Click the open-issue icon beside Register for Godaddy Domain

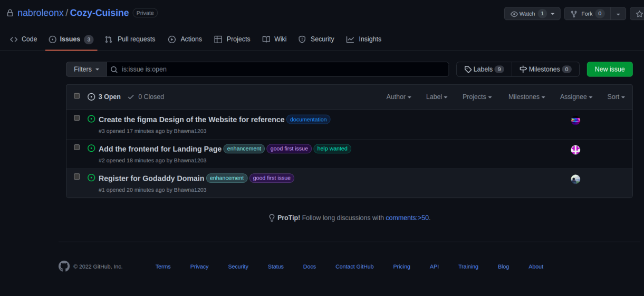tap(91, 178)
